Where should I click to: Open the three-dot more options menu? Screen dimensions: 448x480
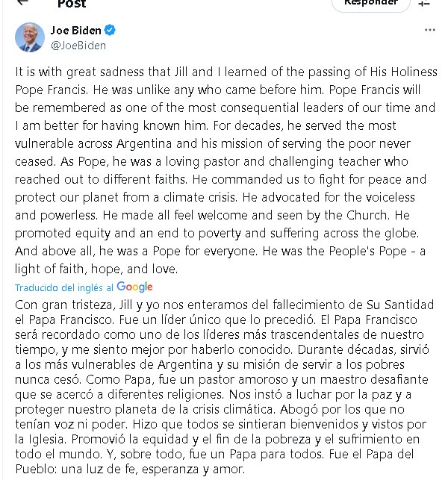click(429, 30)
